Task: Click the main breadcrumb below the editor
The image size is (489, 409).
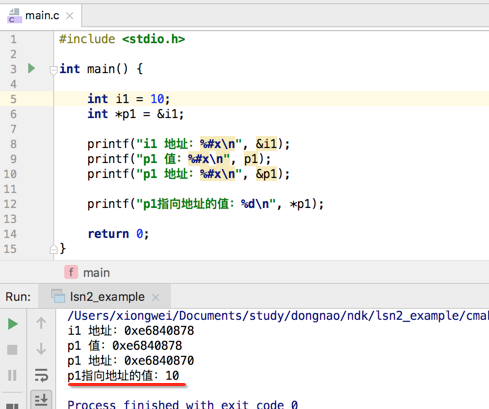Action: [x=96, y=273]
